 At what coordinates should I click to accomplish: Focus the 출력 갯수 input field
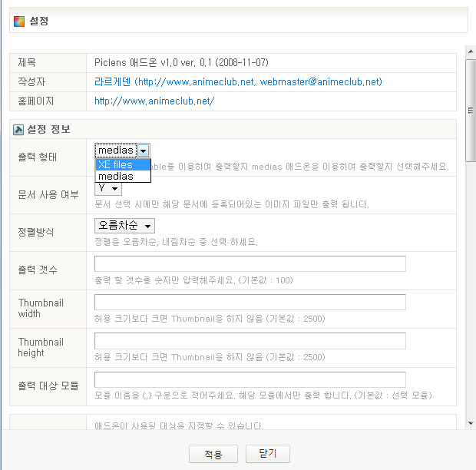(250, 264)
